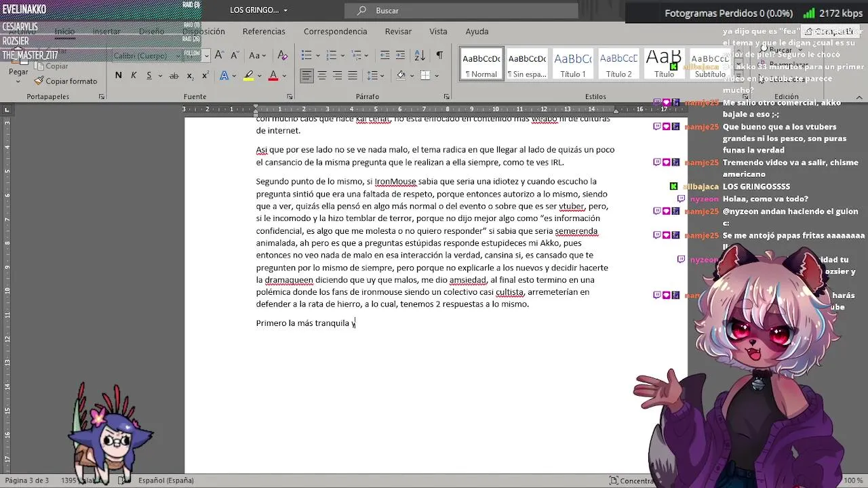Switch to the Revisar tab

pyautogui.click(x=398, y=31)
